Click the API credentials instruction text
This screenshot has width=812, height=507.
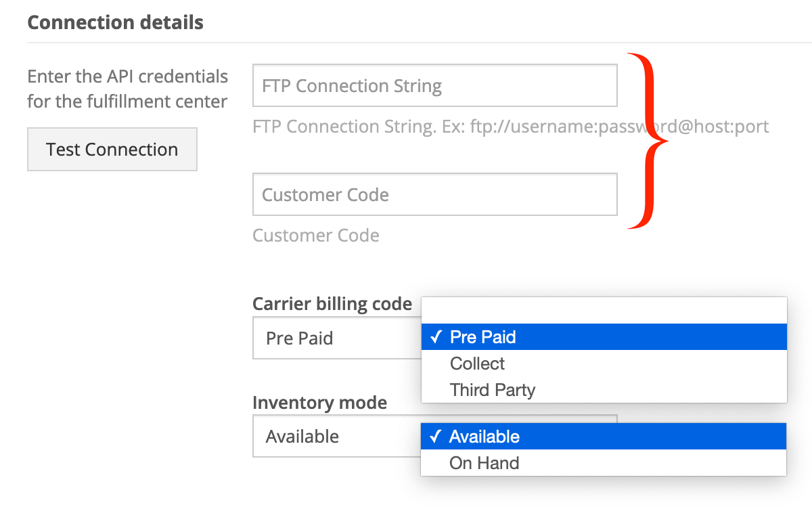tap(128, 89)
